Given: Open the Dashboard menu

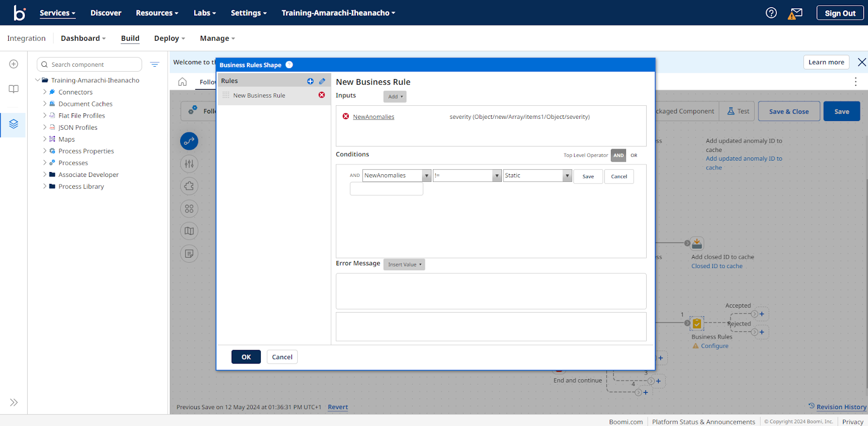Looking at the screenshot, I should point(84,38).
